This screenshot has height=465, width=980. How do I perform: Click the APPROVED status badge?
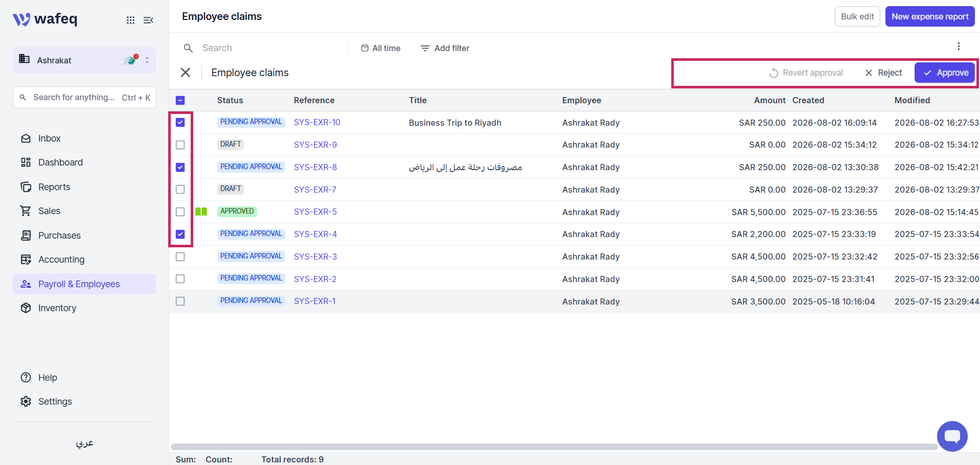click(x=237, y=211)
